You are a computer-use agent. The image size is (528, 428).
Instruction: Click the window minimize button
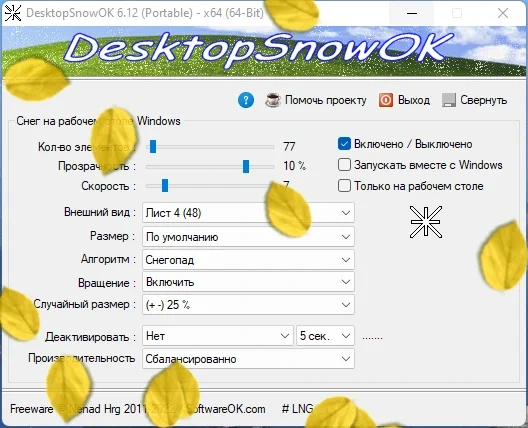[x=412, y=13]
